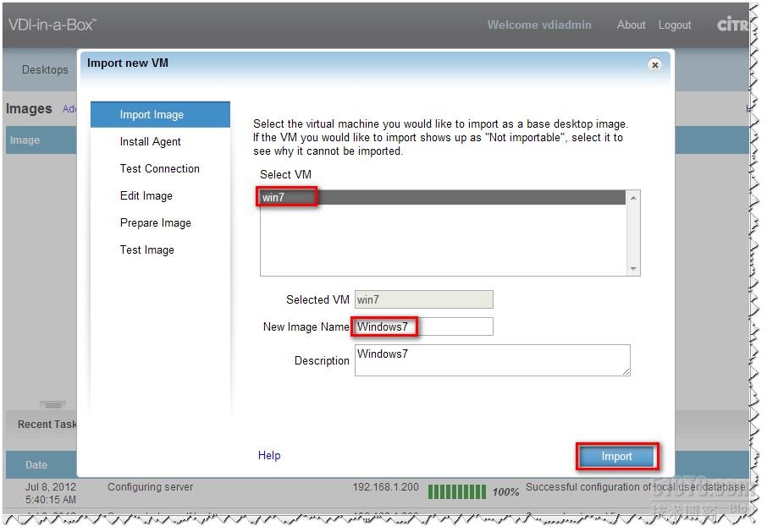Select win7 in the VM list
Viewport: 767px width, 532px height.
[443, 197]
